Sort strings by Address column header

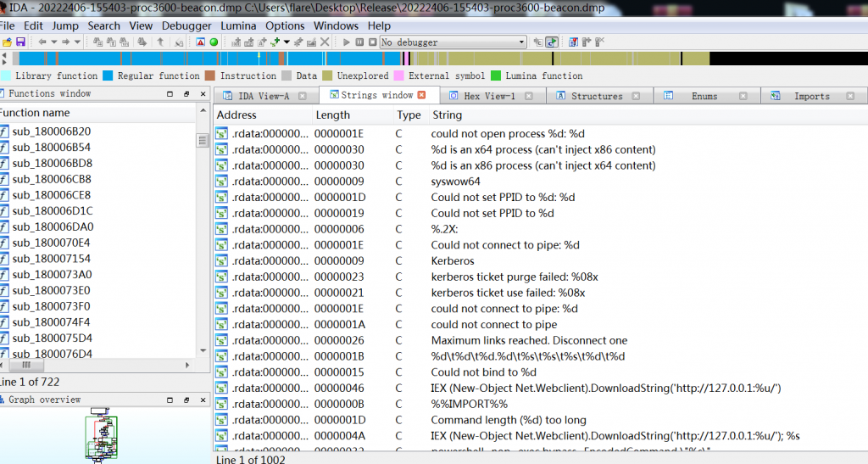[263, 115]
